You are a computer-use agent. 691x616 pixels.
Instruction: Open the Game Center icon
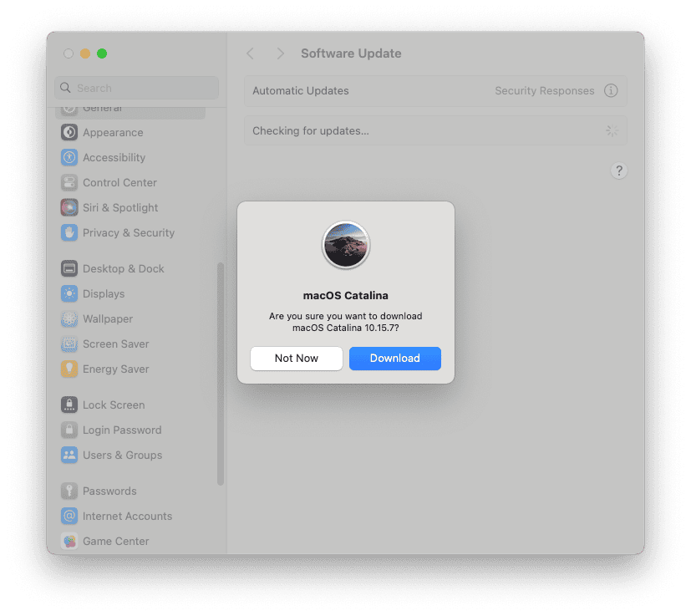69,541
